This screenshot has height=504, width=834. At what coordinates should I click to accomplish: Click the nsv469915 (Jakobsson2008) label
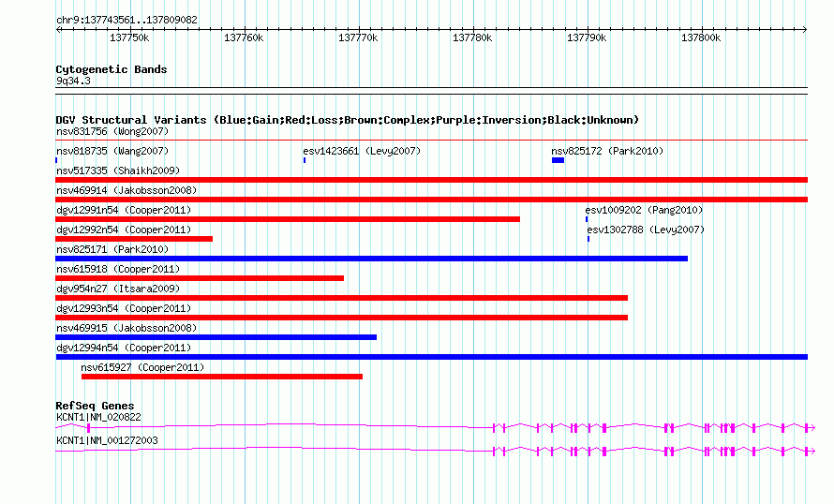pyautogui.click(x=127, y=328)
